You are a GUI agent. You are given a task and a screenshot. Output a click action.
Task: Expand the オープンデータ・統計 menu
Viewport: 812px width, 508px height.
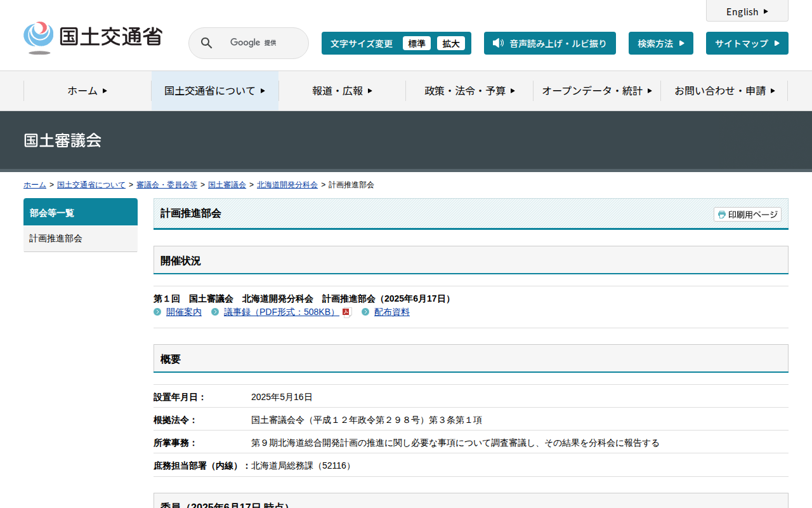596,91
